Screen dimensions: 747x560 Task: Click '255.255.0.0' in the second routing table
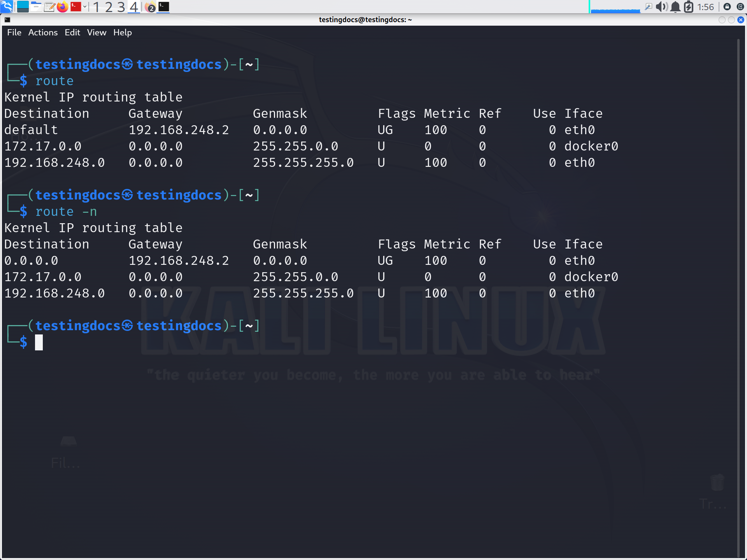pos(296,277)
